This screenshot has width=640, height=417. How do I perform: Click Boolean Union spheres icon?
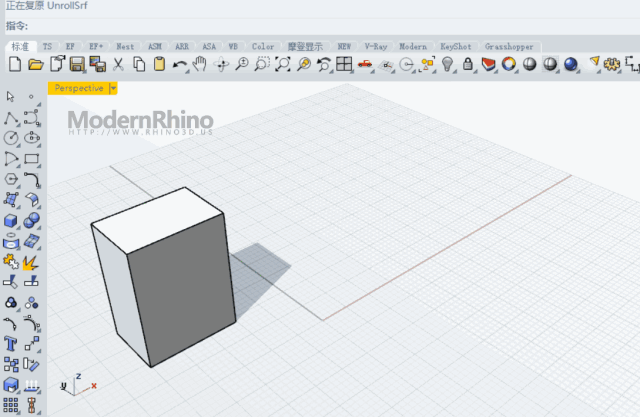31,221
